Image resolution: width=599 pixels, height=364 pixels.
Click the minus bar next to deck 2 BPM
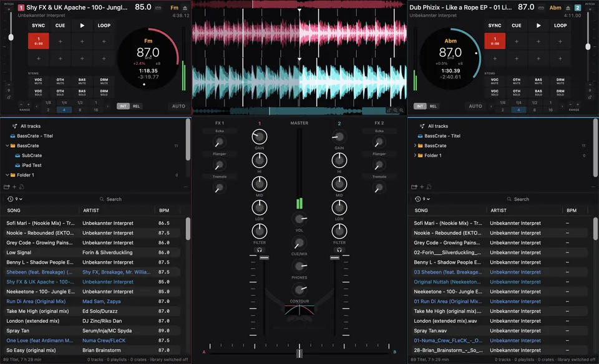pyautogui.click(x=541, y=7)
